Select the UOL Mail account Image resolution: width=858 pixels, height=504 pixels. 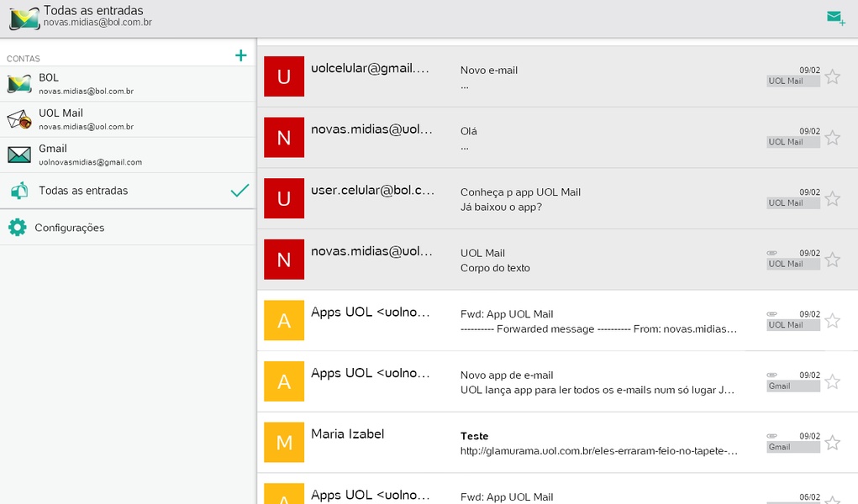click(128, 119)
